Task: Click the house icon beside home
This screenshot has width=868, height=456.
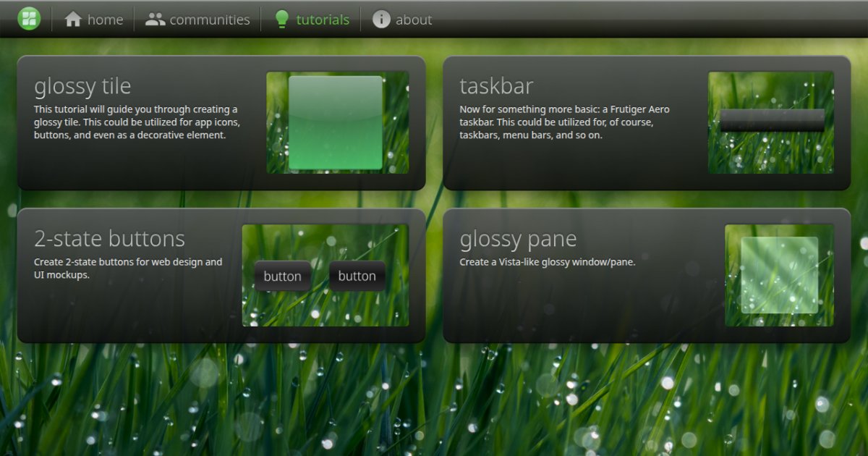Action: [73, 20]
